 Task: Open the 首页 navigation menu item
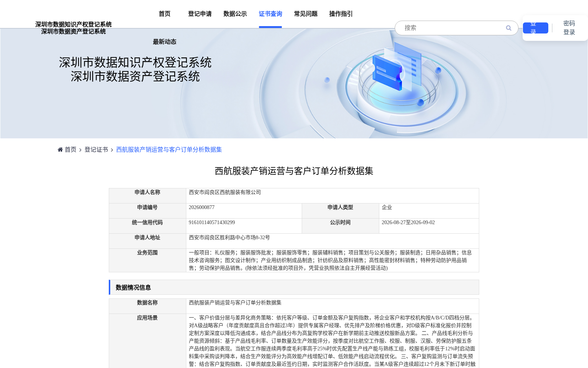(165, 14)
